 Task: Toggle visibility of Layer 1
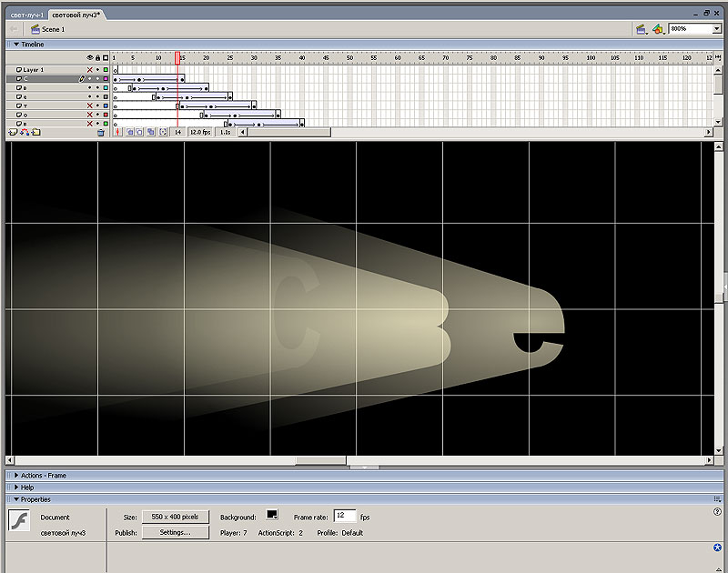(89, 70)
